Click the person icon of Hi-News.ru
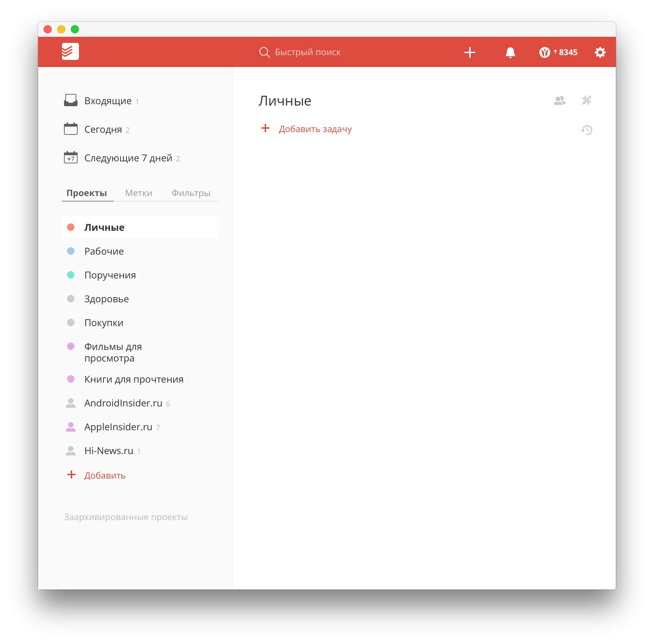Screen dimensions: 654x644 [70, 451]
